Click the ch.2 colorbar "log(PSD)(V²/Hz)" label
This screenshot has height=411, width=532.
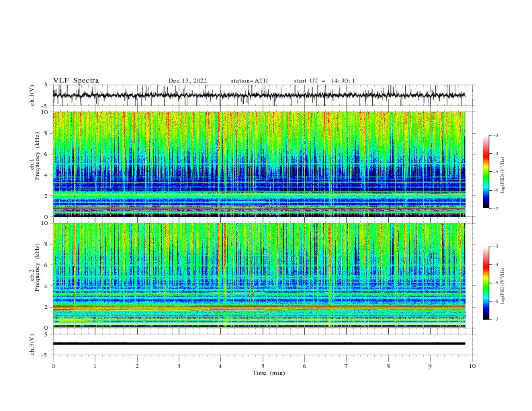point(502,285)
